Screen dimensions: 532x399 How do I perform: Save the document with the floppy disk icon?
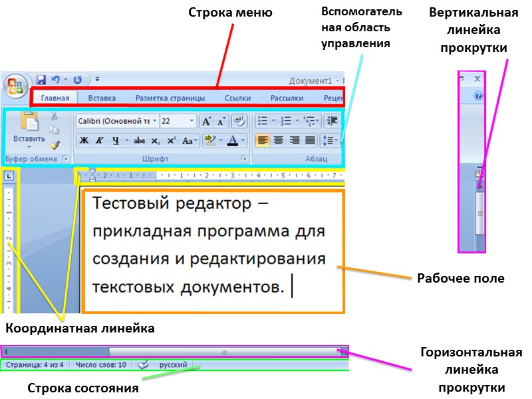click(x=41, y=80)
